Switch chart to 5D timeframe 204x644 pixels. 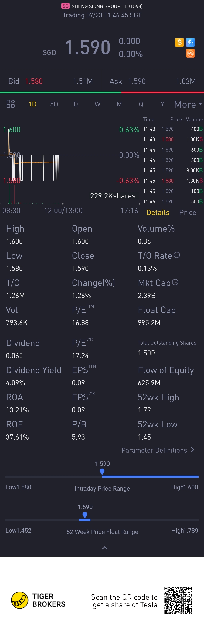54,104
